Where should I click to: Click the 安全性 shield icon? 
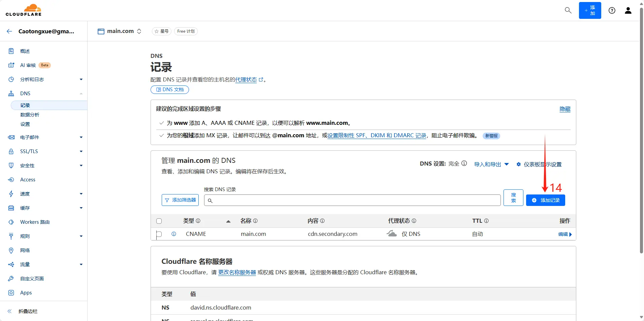coord(11,166)
